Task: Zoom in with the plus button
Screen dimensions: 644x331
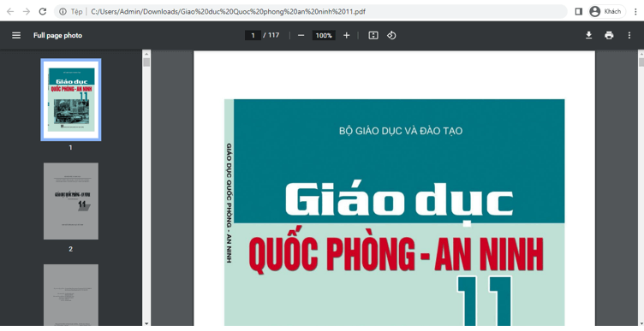Action: [346, 35]
